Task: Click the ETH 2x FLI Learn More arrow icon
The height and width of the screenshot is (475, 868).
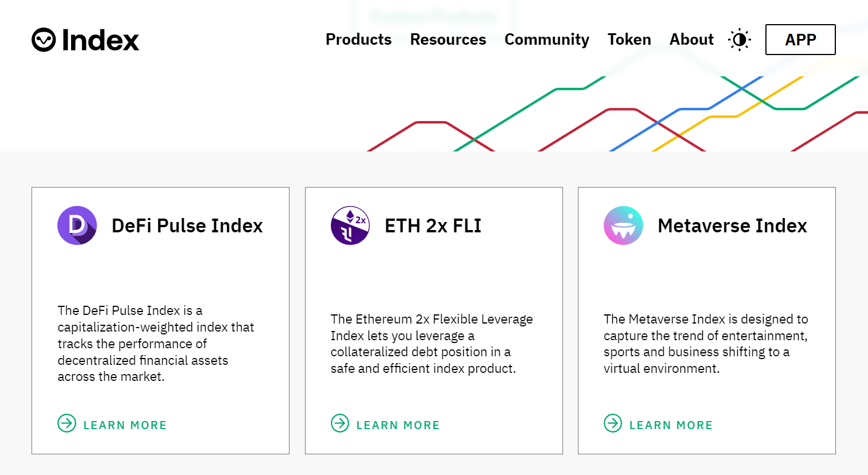Action: [x=340, y=423]
